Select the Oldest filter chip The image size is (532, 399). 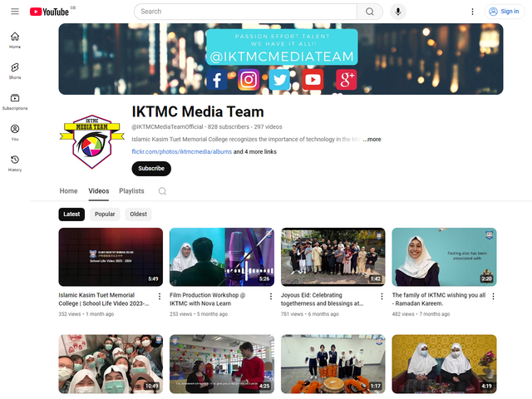(x=138, y=214)
